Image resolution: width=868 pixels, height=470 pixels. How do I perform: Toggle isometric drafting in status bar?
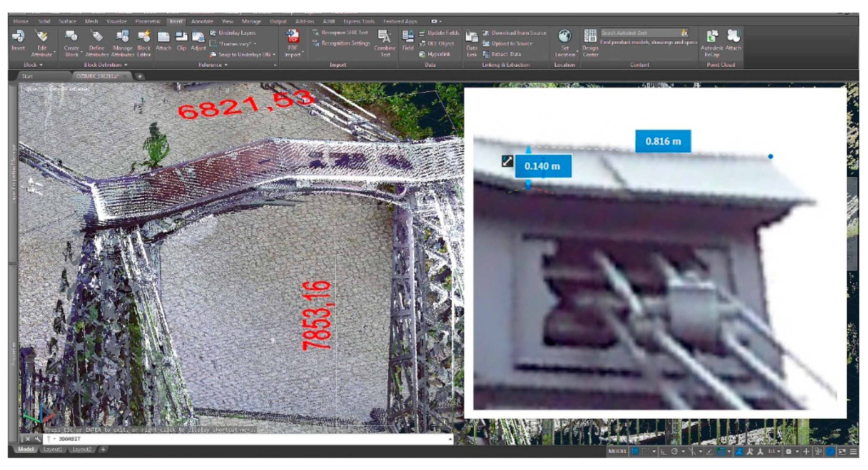pos(692,451)
